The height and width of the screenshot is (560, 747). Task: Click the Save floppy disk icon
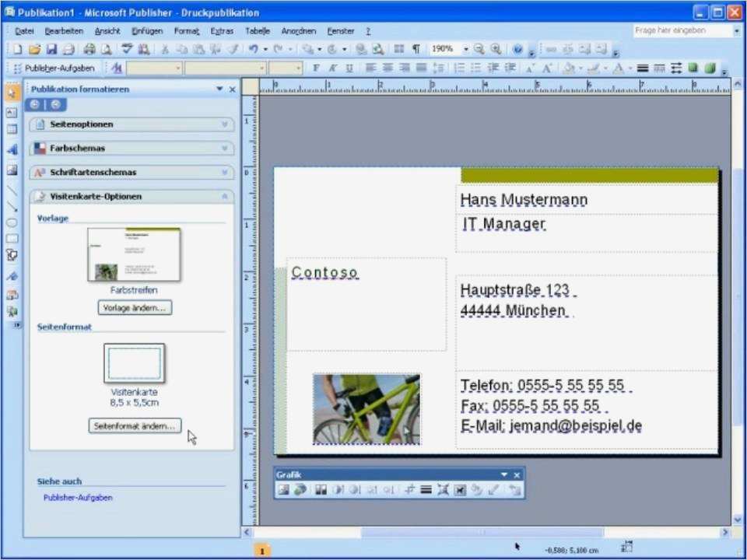click(51, 49)
